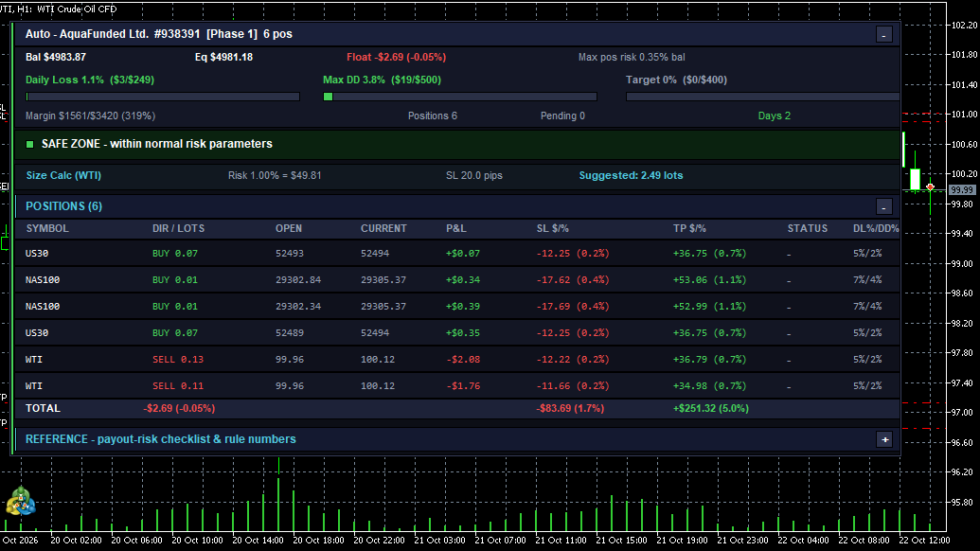Click the DIR / LOTS column header

click(178, 229)
